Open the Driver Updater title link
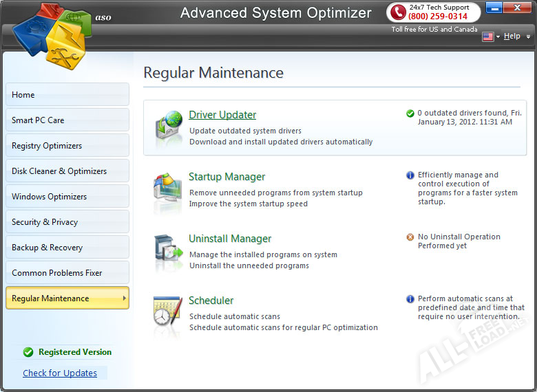 222,115
